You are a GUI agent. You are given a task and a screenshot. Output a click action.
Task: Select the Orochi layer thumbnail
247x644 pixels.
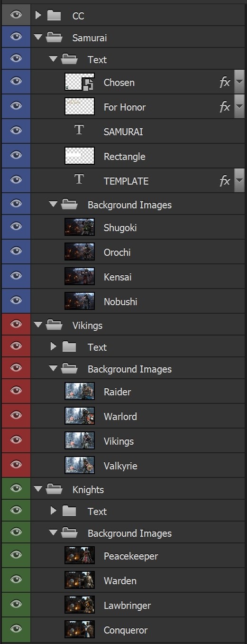click(x=80, y=252)
